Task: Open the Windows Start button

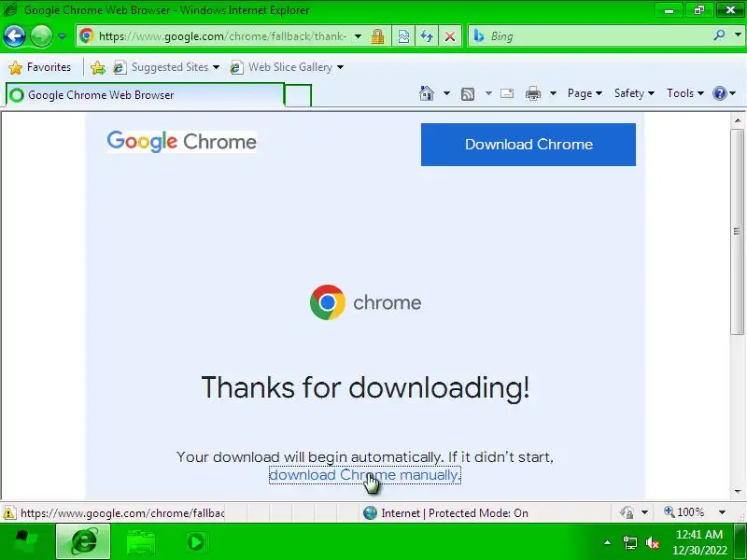Action: point(25,542)
